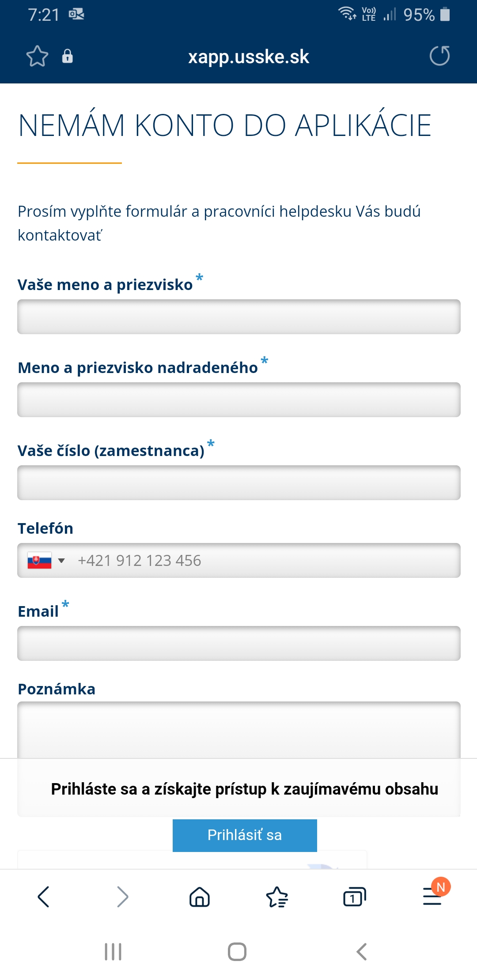Focus the Vaše meno a priezvisko field
This screenshot has width=477, height=980.
click(239, 317)
